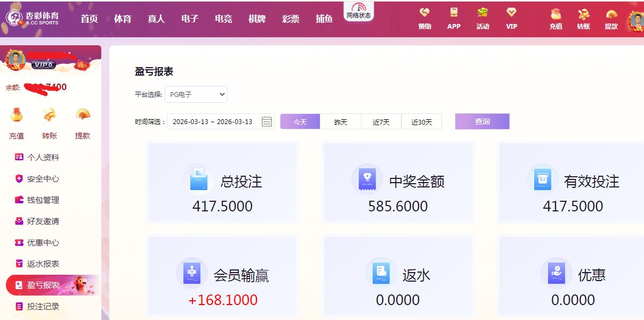Click the sidebar 提款 fan icon
This screenshot has height=320, width=644.
tap(83, 114)
